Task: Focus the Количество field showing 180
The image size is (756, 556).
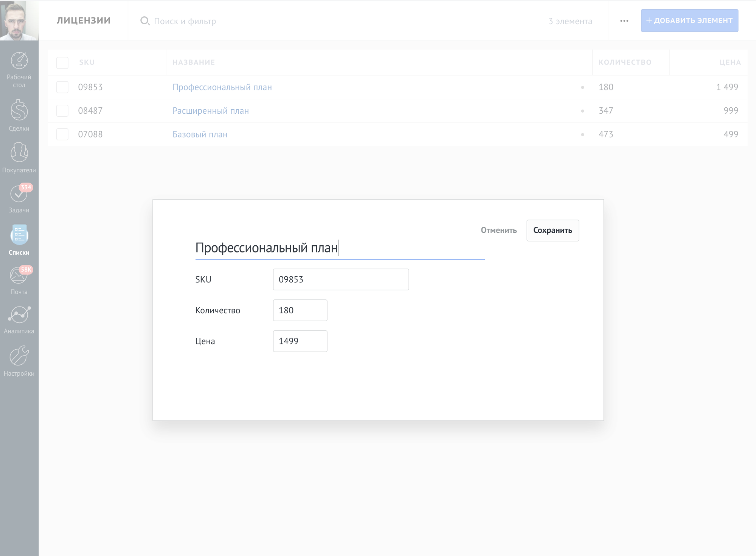Action: click(300, 310)
